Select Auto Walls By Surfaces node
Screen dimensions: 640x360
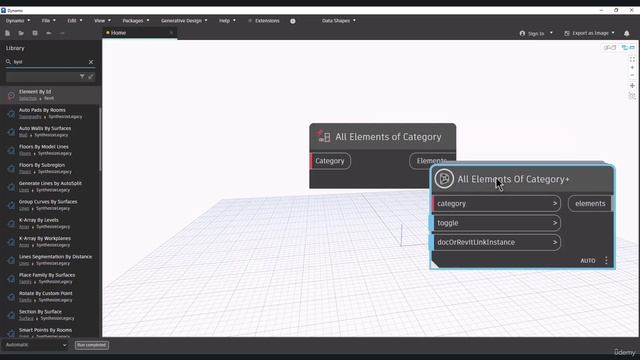(x=50, y=131)
